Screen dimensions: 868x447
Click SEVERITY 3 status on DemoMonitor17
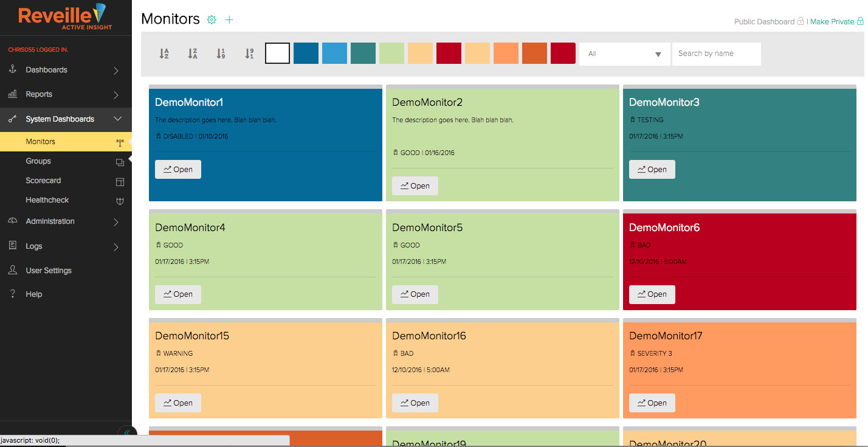655,353
